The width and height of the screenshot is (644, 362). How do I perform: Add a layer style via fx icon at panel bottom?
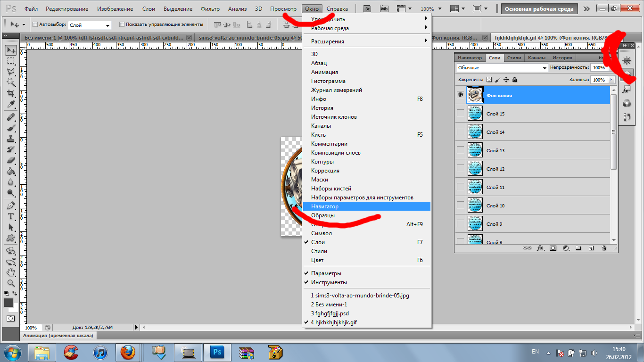click(540, 248)
